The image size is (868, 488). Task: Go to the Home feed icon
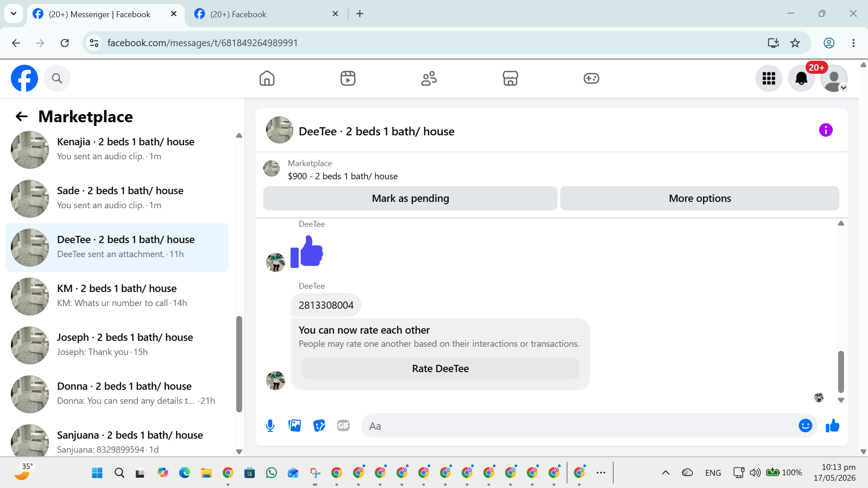[267, 78]
